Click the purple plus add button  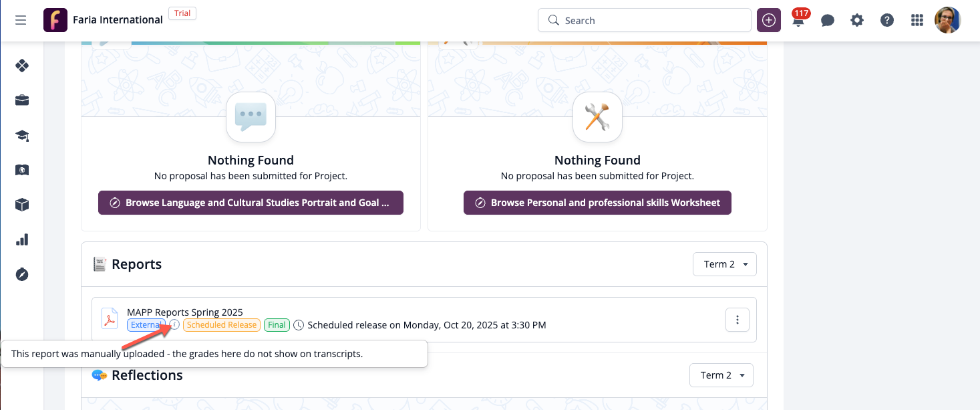[769, 20]
